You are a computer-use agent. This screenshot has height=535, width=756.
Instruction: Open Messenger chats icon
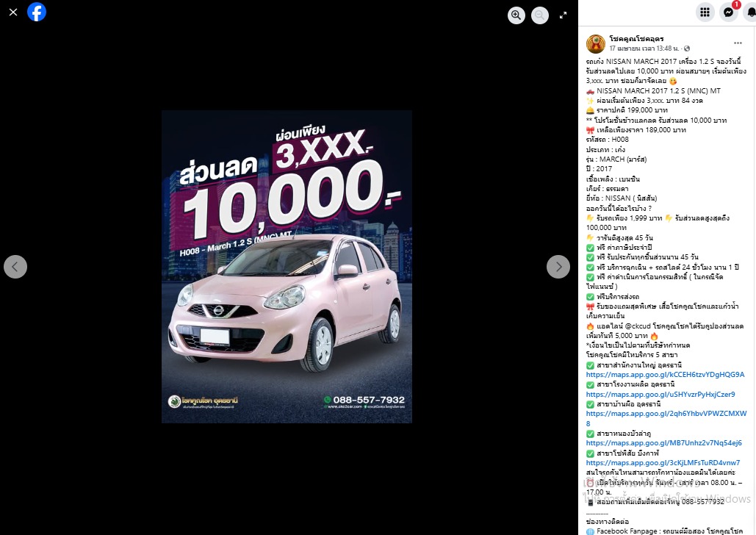point(729,12)
